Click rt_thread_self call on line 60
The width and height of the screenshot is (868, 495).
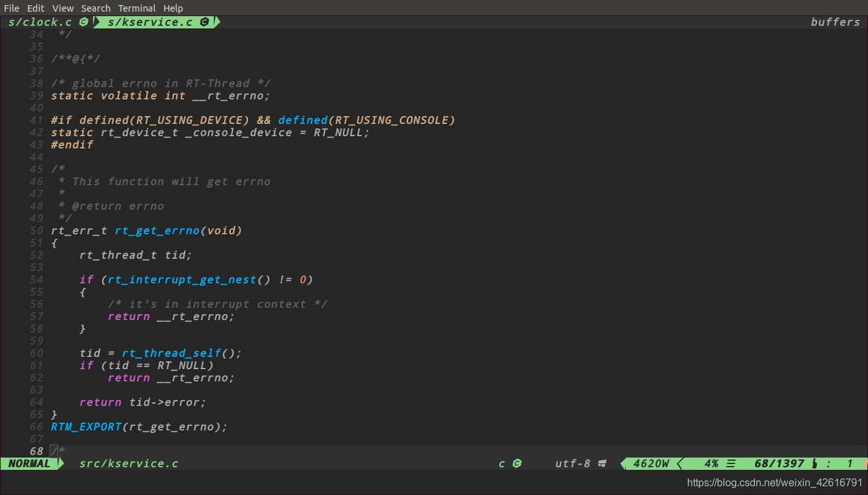point(171,353)
